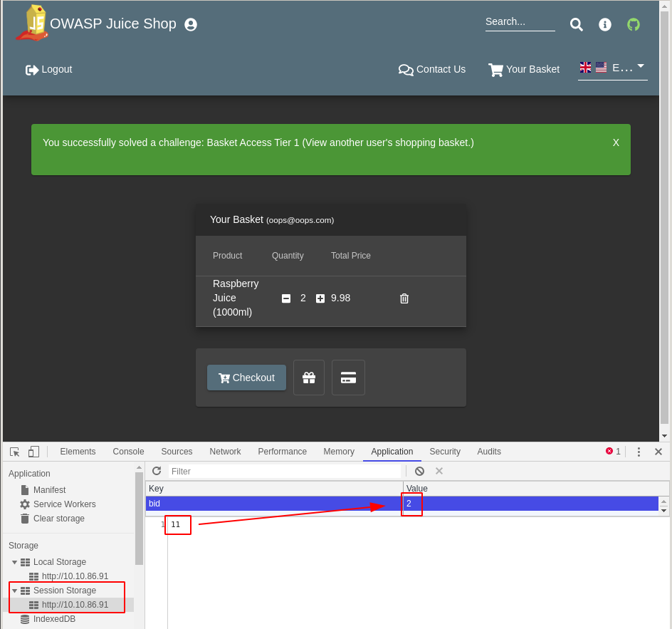Open the Console tab in DevTools
This screenshot has width=672, height=629.
tap(128, 452)
